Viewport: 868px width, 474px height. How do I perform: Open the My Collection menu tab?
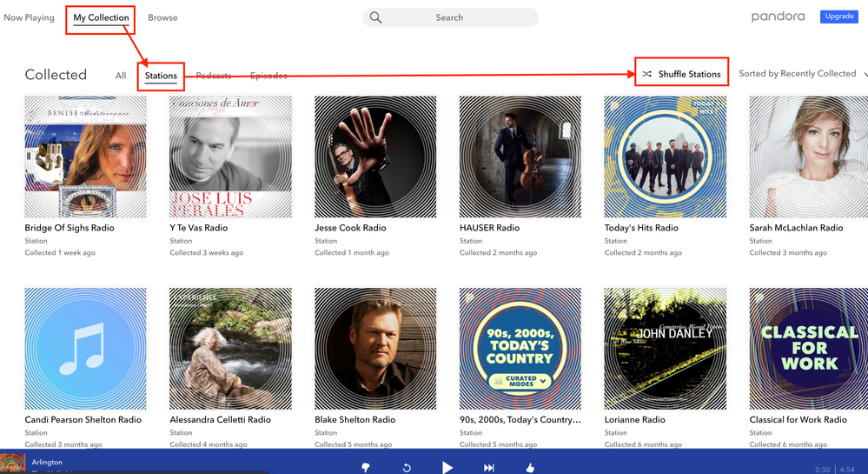coord(101,17)
